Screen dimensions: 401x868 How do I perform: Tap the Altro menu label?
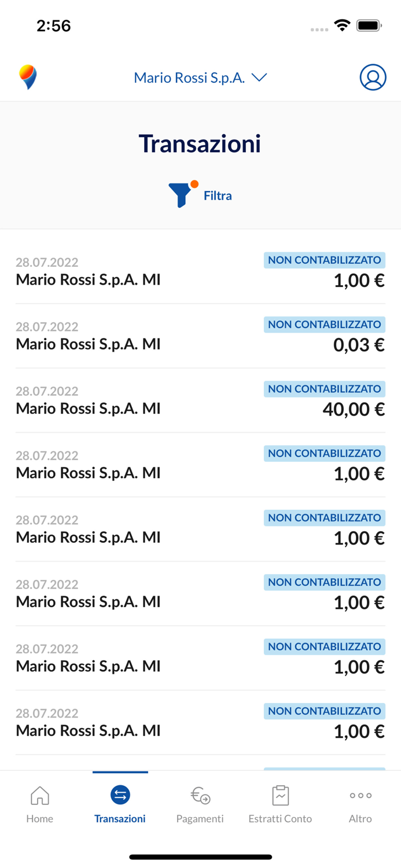click(x=360, y=818)
